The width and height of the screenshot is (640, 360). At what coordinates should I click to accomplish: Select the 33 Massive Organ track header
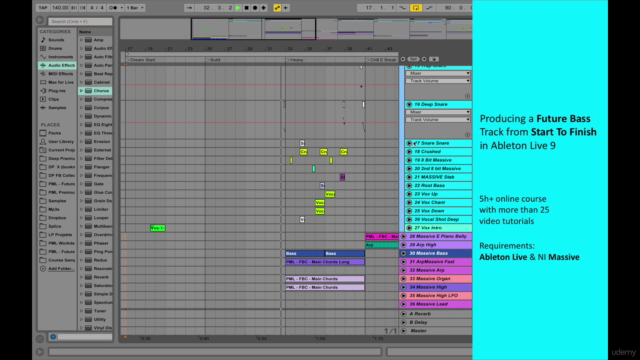pos(436,279)
